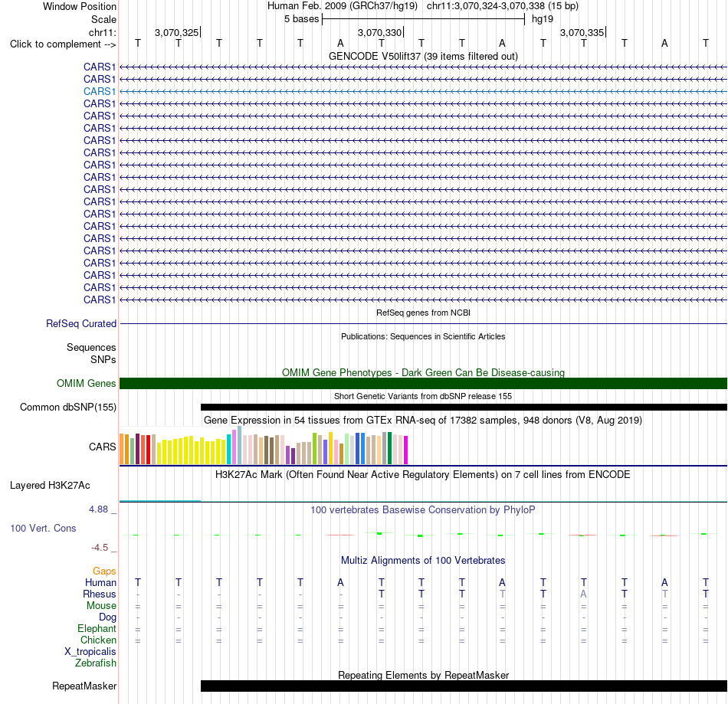
Task: Click the CARS GTEx expression label
Action: [102, 447]
